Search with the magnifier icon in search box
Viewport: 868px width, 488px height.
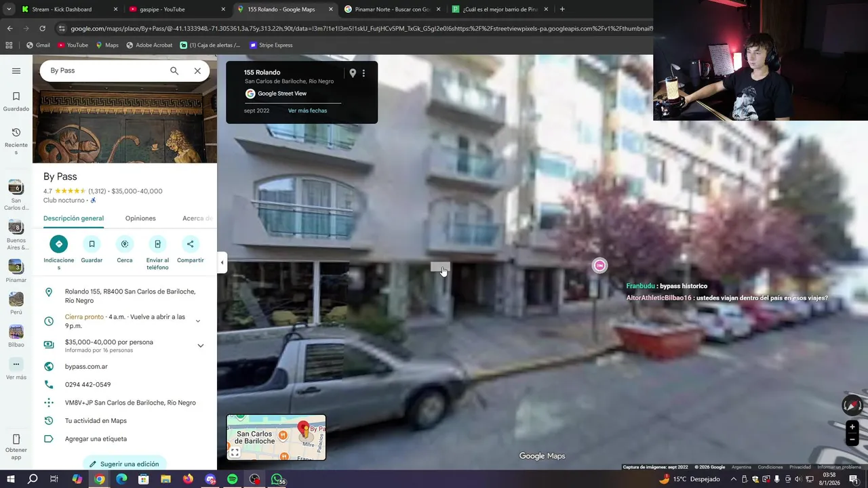pyautogui.click(x=174, y=70)
